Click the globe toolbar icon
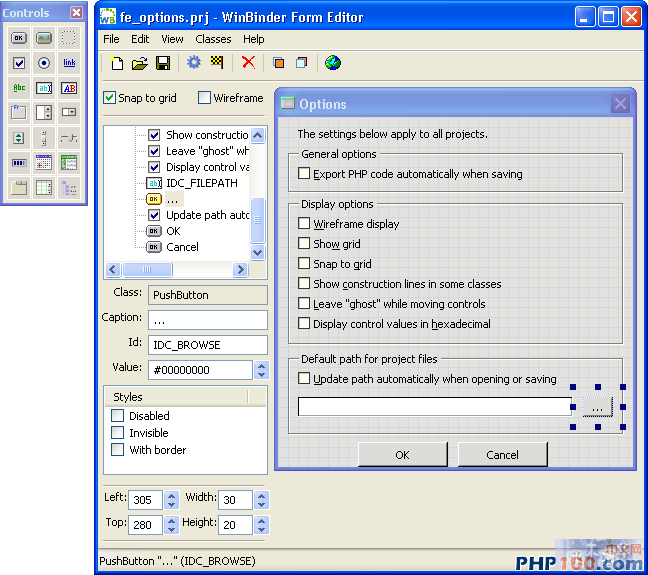This screenshot has width=648, height=575. pyautogui.click(x=333, y=63)
